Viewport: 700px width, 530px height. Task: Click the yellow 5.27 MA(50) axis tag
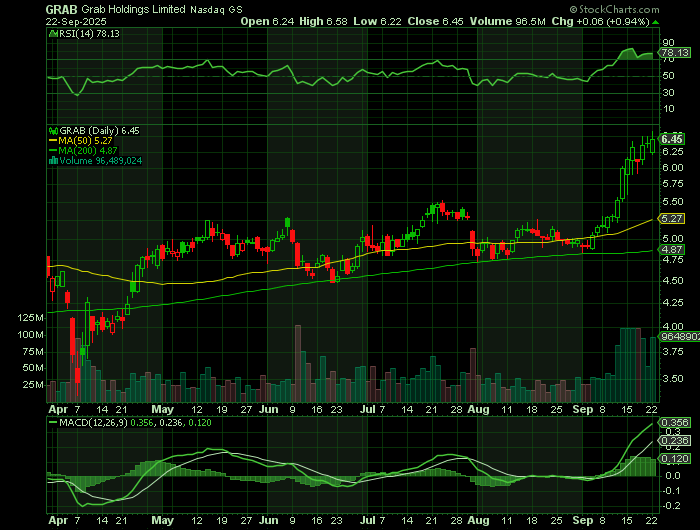coord(672,219)
